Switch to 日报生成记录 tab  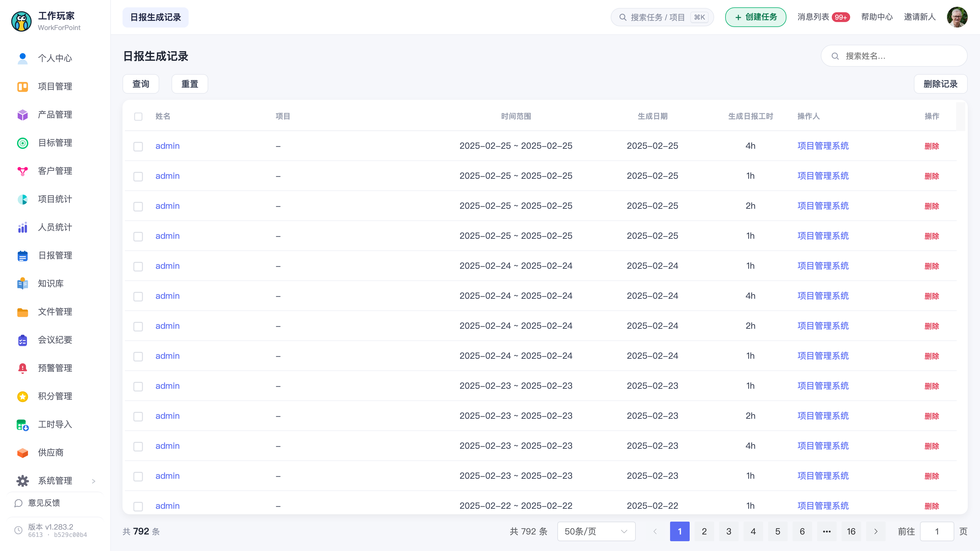(155, 17)
